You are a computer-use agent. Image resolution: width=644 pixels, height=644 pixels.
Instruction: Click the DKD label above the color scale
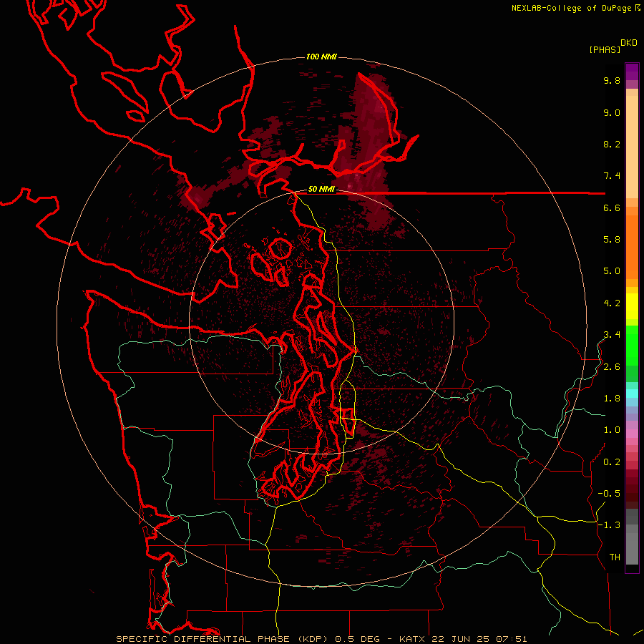tap(629, 43)
